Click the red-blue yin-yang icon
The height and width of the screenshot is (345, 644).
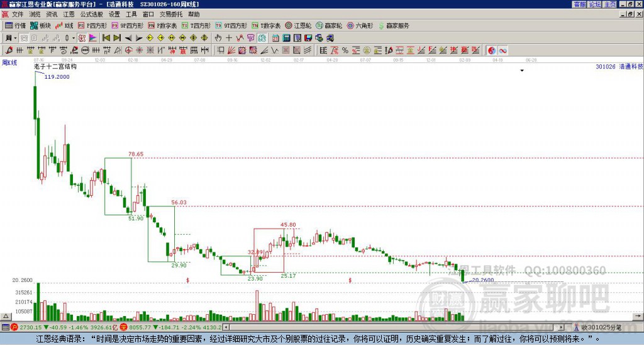pos(492,50)
